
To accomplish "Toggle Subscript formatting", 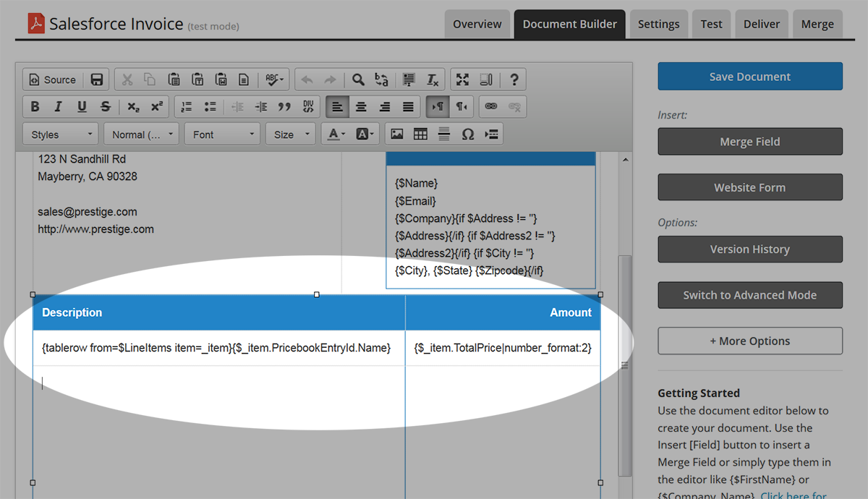I will tap(133, 106).
